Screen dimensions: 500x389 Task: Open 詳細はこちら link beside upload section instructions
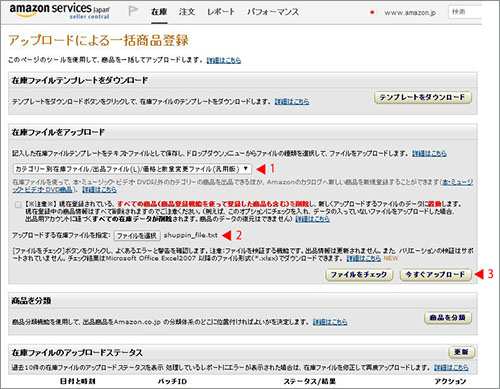tap(429, 153)
